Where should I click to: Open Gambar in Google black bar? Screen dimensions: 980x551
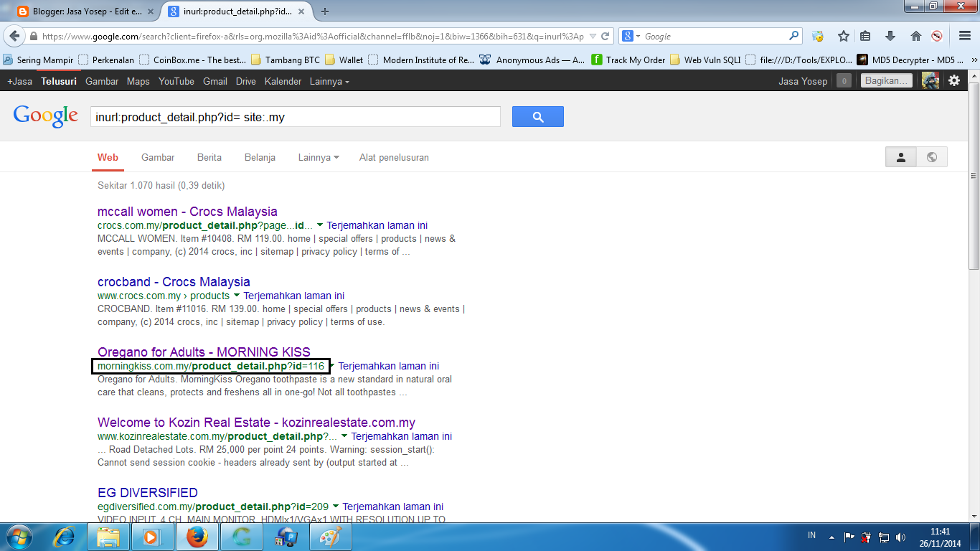(102, 81)
